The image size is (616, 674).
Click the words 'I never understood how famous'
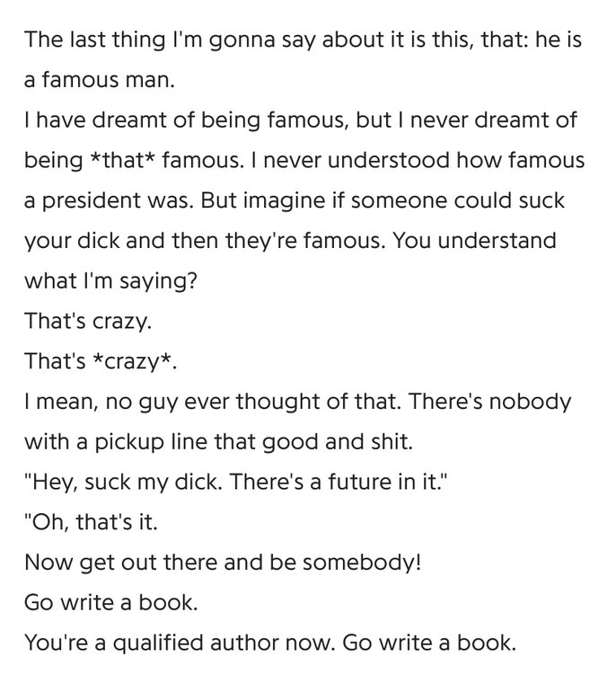(424, 160)
